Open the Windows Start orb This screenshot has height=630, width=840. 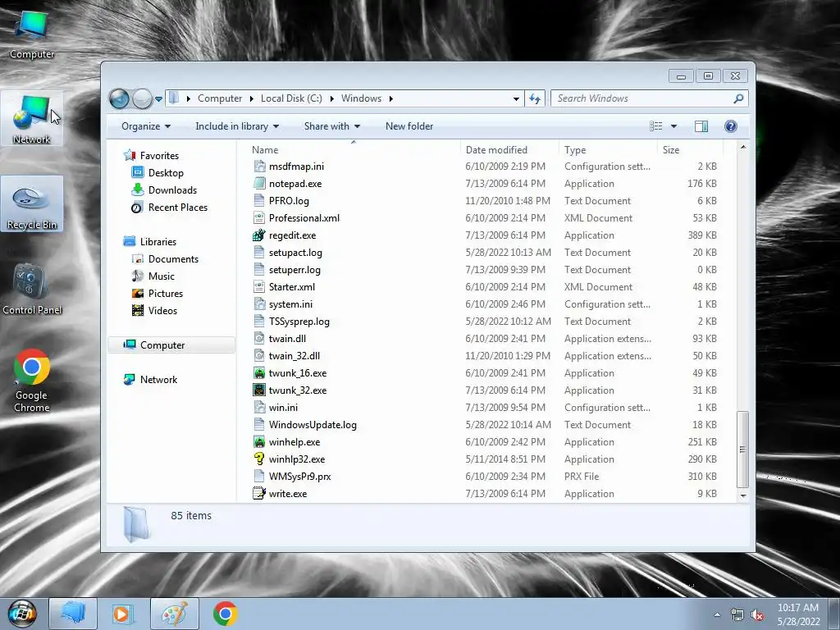pos(22,614)
